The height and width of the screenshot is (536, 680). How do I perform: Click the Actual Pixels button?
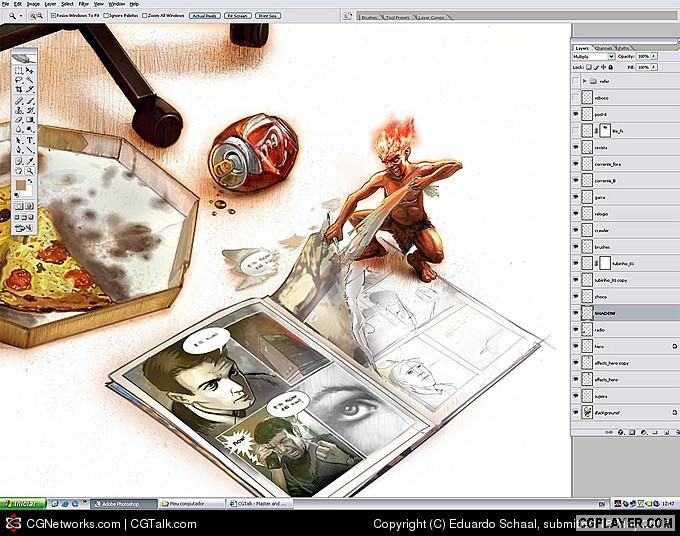coord(204,16)
